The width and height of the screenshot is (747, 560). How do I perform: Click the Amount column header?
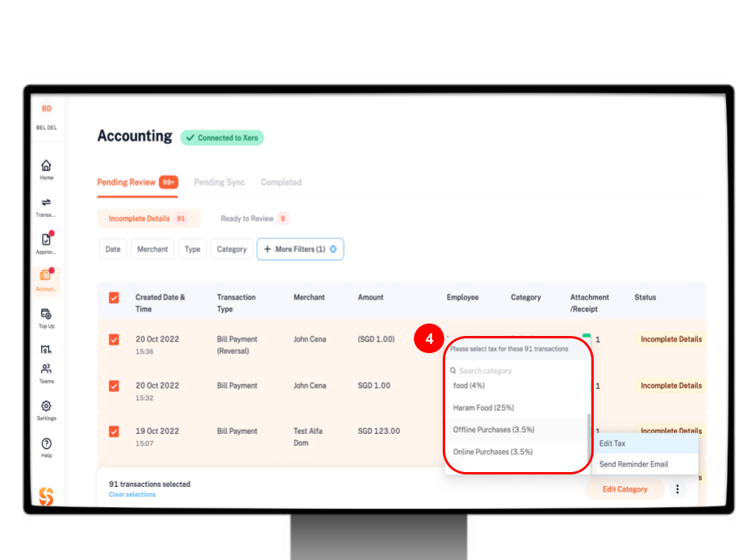point(370,297)
